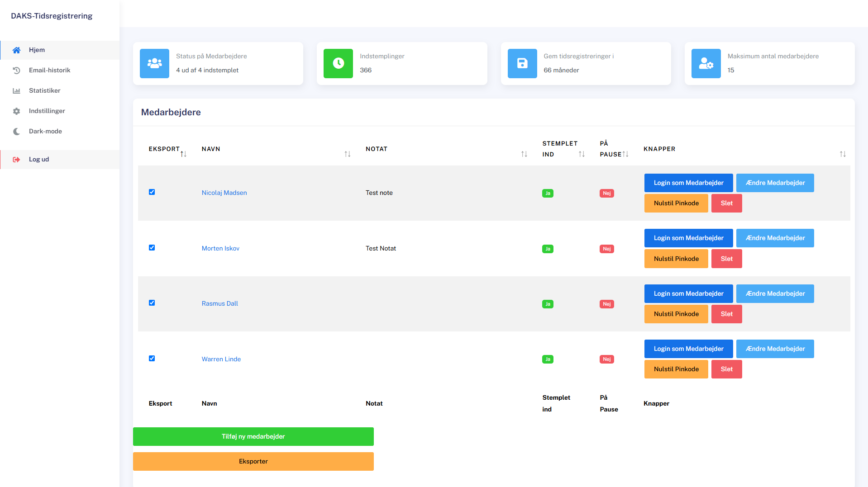Viewport: 868px width, 487px height.
Task: Open Hjem in the sidebar menu
Action: (60, 50)
